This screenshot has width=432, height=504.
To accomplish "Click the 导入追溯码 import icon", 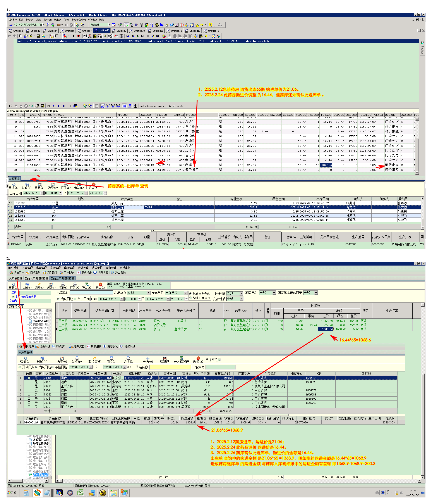I will [181, 358].
